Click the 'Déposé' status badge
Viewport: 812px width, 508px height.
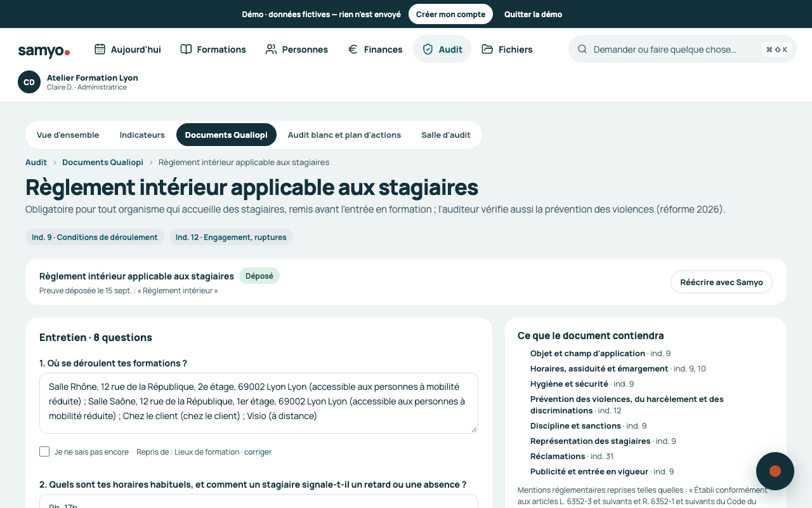[x=259, y=276]
